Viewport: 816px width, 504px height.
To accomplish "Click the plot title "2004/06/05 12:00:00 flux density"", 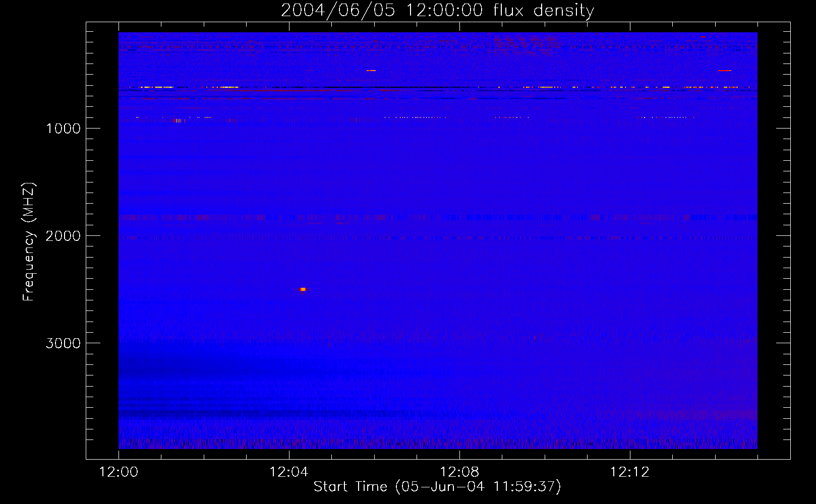I will pos(437,10).
